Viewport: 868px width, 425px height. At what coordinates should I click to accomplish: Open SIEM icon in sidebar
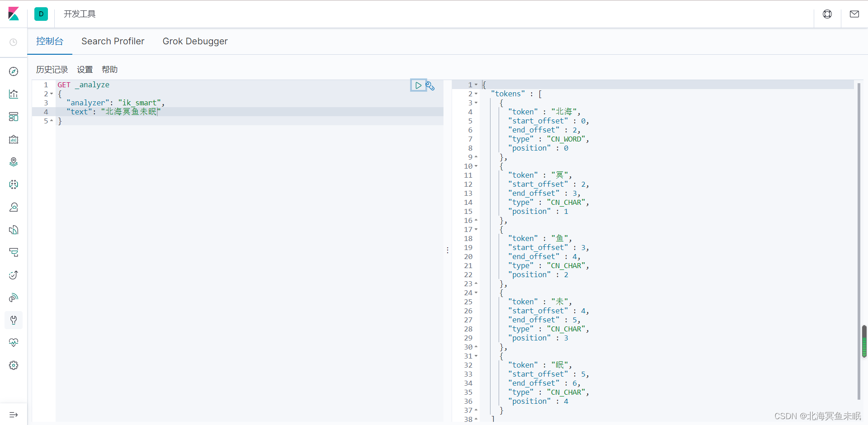click(14, 297)
